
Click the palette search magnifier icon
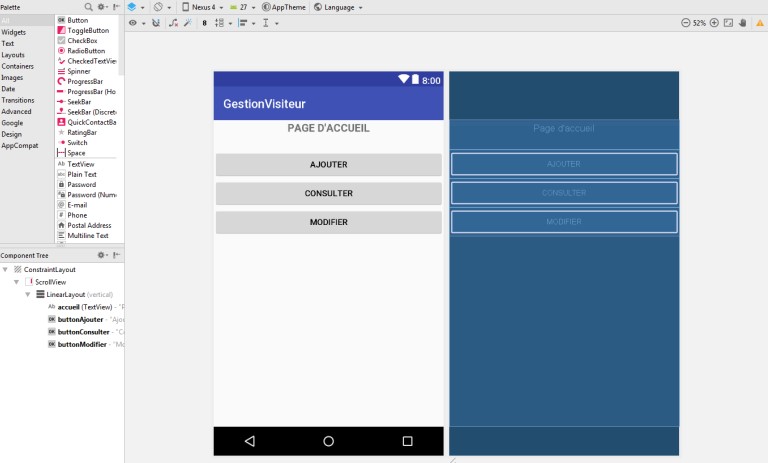pos(88,6)
